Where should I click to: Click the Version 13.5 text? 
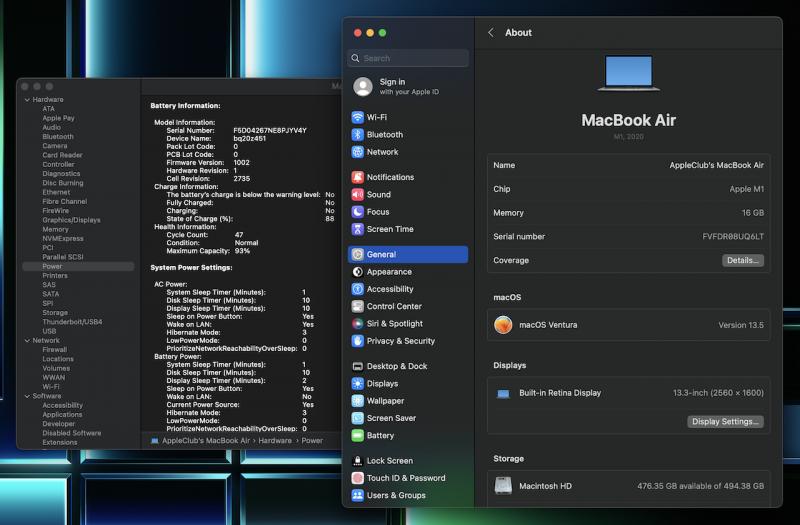[741, 325]
